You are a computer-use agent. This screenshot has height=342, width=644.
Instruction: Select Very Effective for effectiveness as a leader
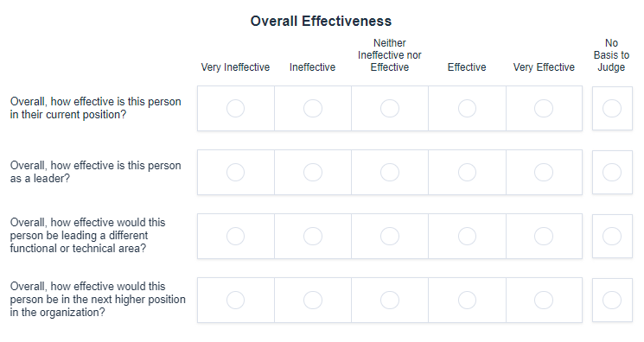pos(544,173)
